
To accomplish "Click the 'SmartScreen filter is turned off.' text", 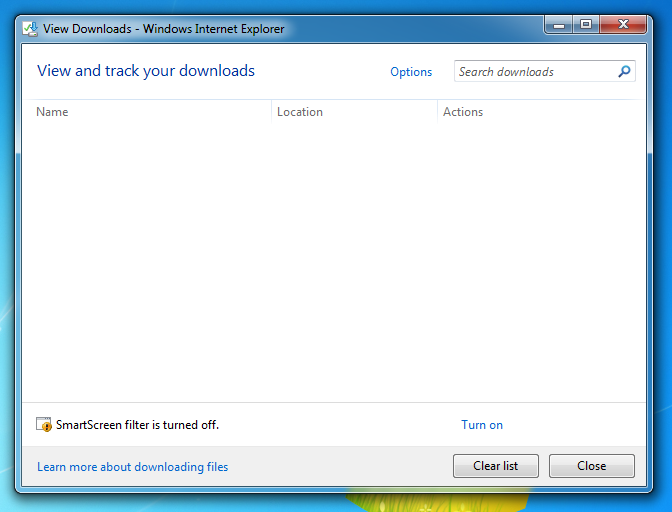I will coord(137,425).
